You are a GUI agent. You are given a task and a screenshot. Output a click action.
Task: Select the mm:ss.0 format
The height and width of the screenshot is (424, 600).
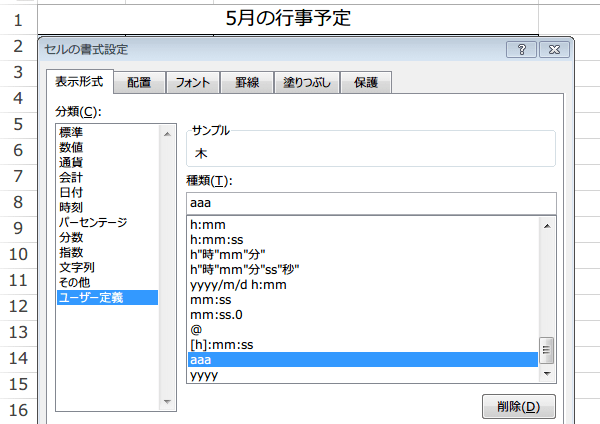pos(363,315)
